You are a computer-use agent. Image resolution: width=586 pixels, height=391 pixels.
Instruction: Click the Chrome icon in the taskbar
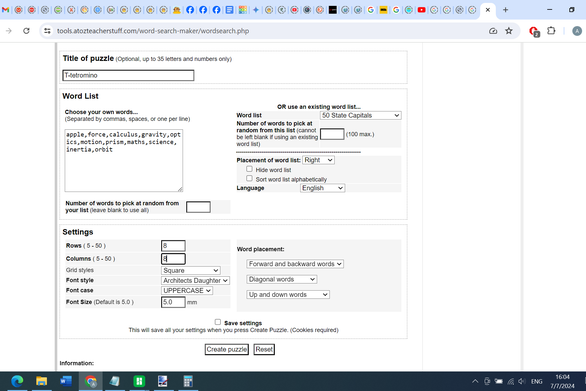coord(90,381)
